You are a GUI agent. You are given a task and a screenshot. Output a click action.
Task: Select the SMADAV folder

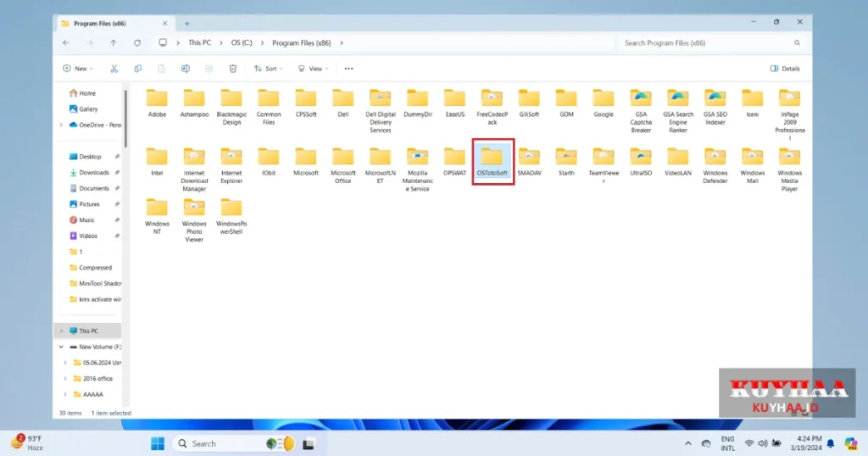point(529,162)
